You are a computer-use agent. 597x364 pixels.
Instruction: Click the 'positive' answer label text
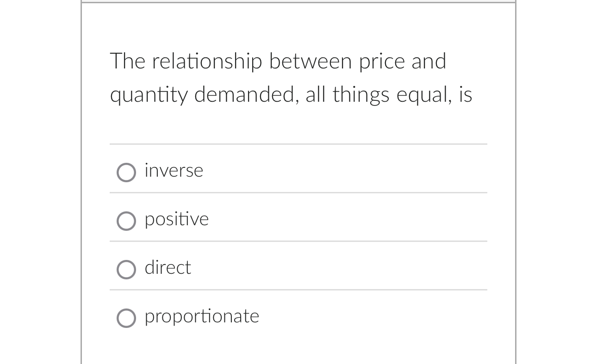(x=176, y=219)
